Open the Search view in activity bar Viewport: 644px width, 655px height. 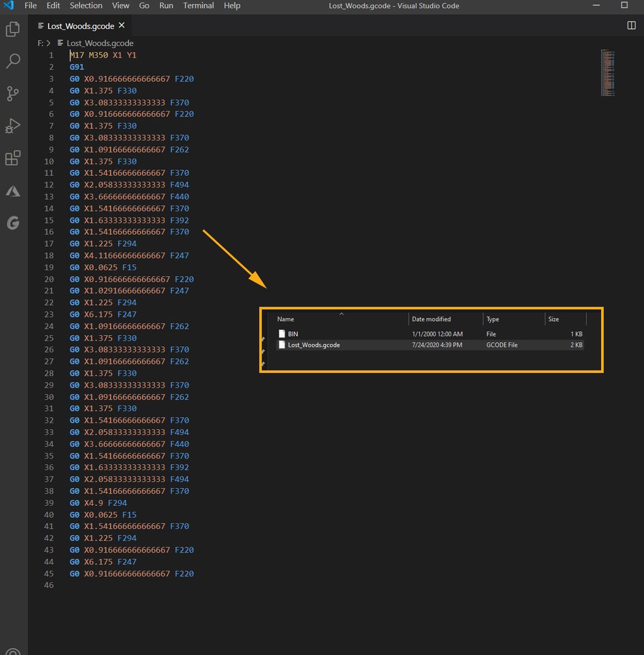coord(13,61)
